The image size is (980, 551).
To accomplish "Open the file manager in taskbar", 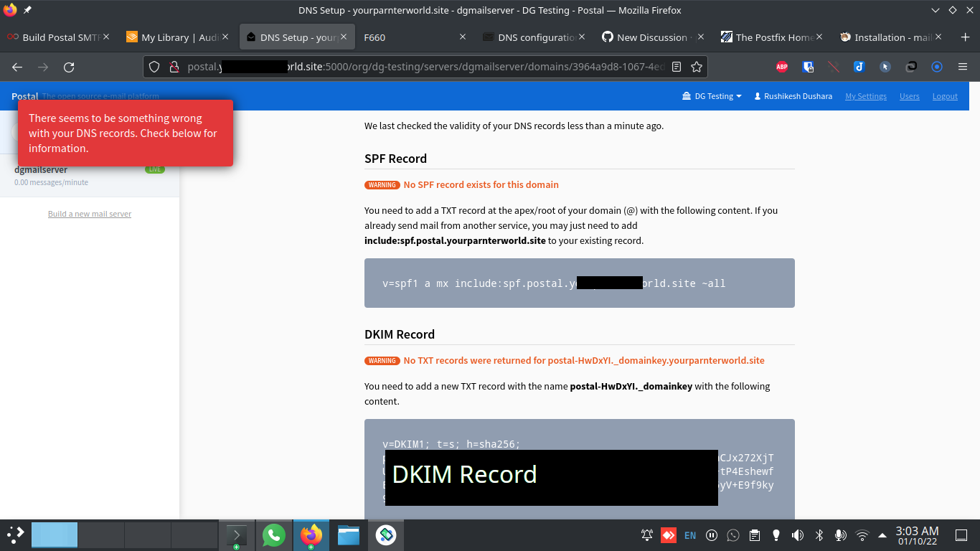I will point(349,535).
